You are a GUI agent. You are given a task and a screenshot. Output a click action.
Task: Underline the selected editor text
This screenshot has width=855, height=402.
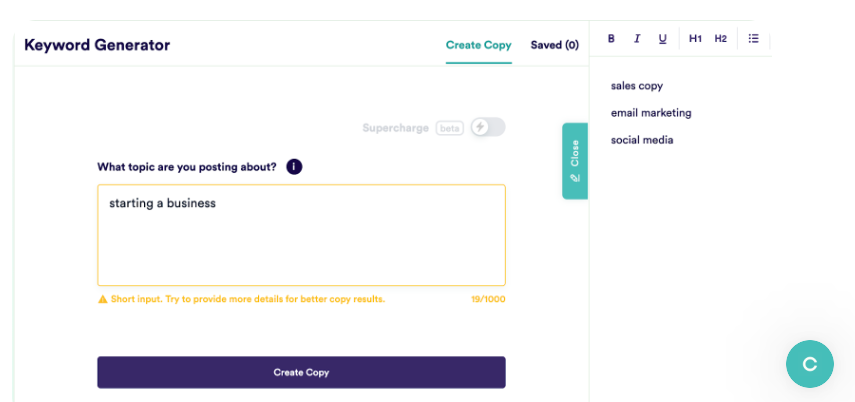coord(662,39)
